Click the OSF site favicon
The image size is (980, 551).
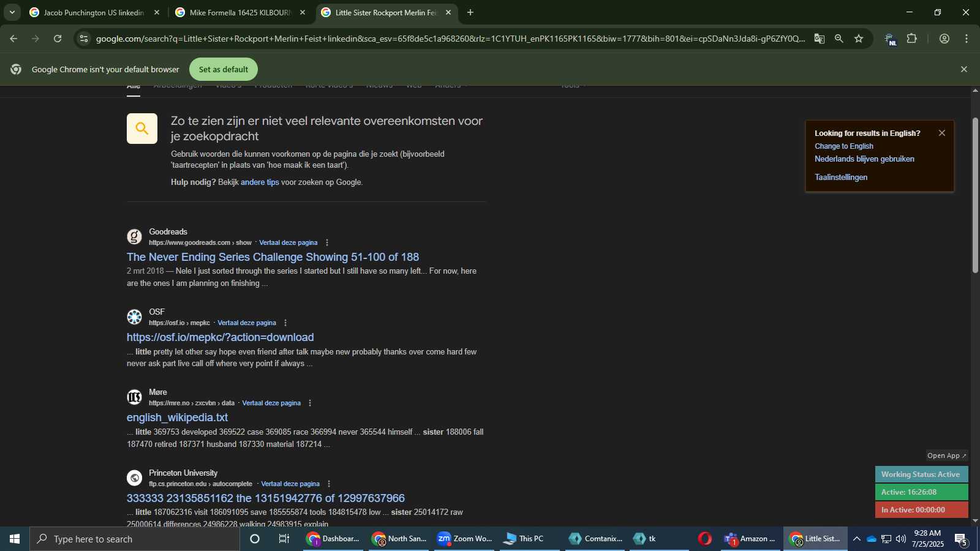click(x=134, y=317)
